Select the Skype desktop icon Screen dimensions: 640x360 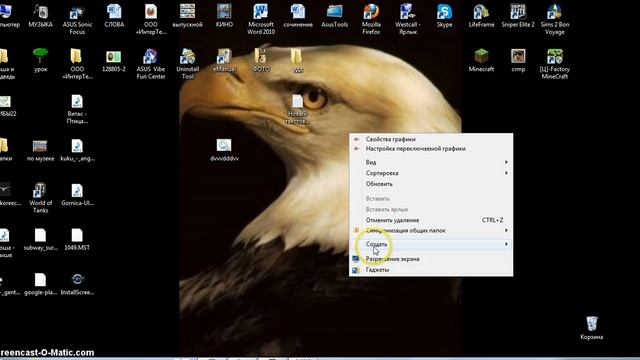click(x=444, y=16)
